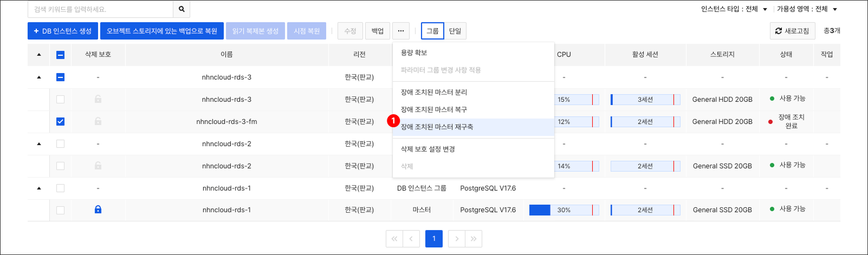Viewport: 868px width, 255px height.
Task: Check the nhncloud-rds-1 master row checkbox
Action: [x=60, y=210]
